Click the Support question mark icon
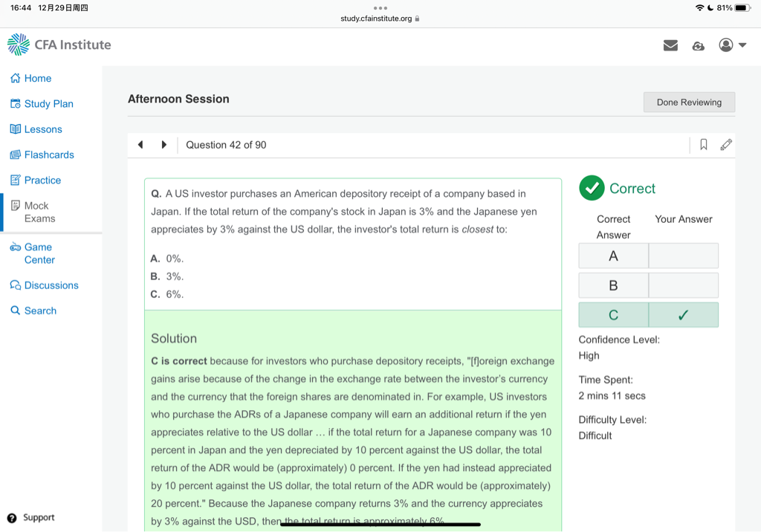The width and height of the screenshot is (761, 532). tap(12, 518)
